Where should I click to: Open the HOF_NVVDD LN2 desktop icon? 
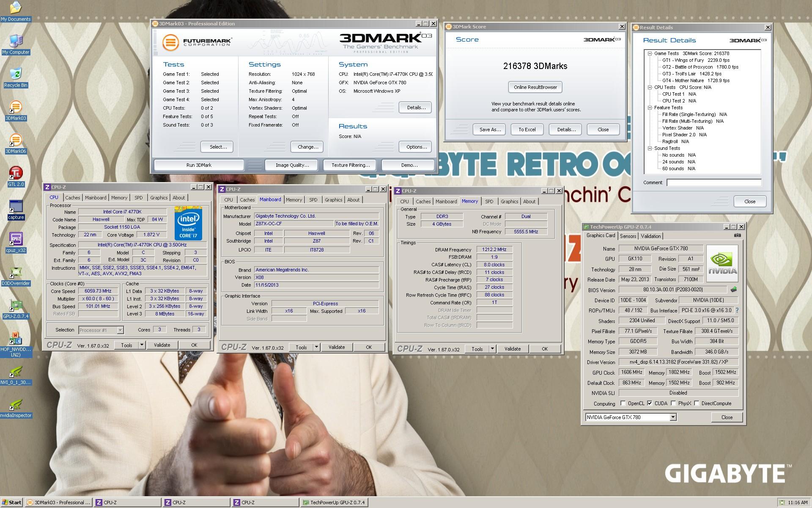coord(16,344)
